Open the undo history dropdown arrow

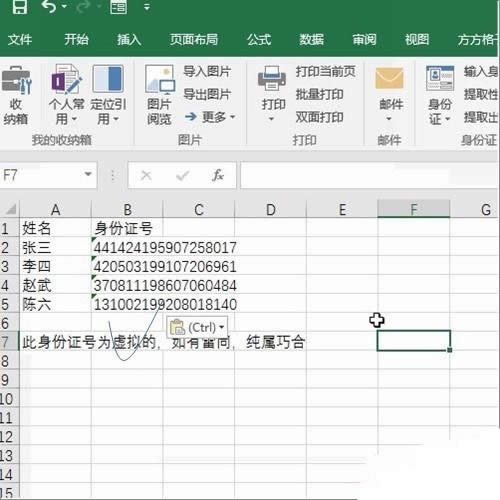coord(64,6)
